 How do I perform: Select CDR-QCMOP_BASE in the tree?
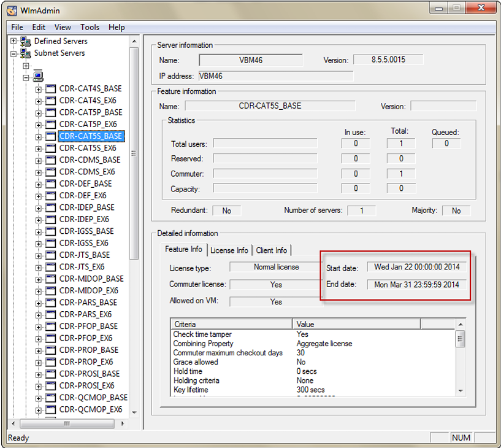point(93,398)
